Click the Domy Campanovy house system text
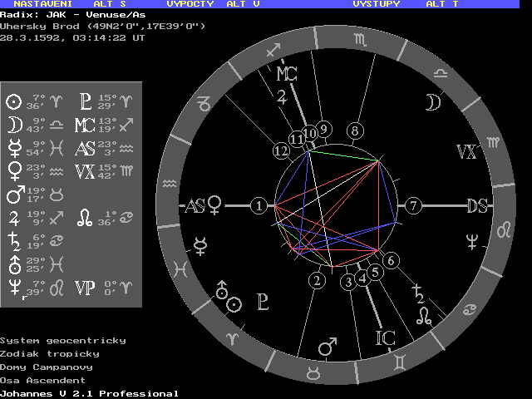 (46, 367)
